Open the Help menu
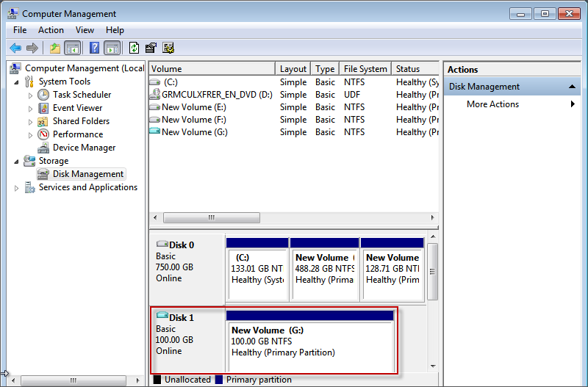588x387 pixels. pyautogui.click(x=115, y=30)
